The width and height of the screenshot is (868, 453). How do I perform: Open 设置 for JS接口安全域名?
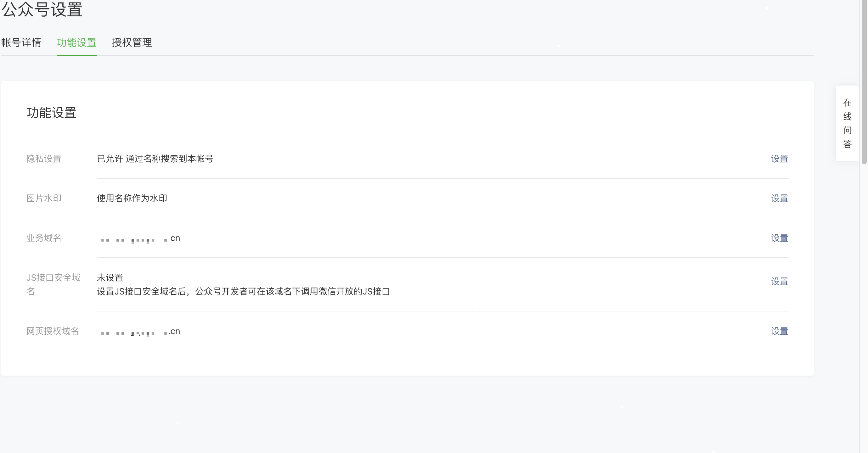[x=779, y=282]
